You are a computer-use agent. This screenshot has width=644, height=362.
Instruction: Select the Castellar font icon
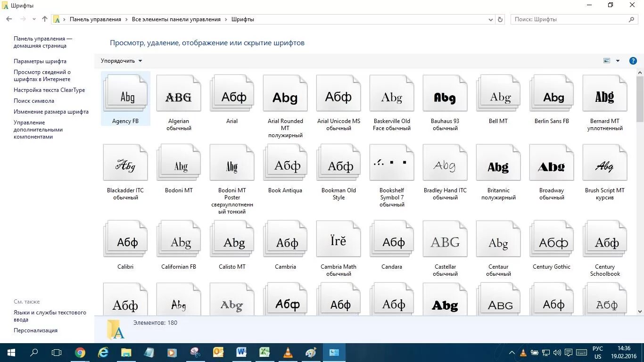click(x=445, y=239)
